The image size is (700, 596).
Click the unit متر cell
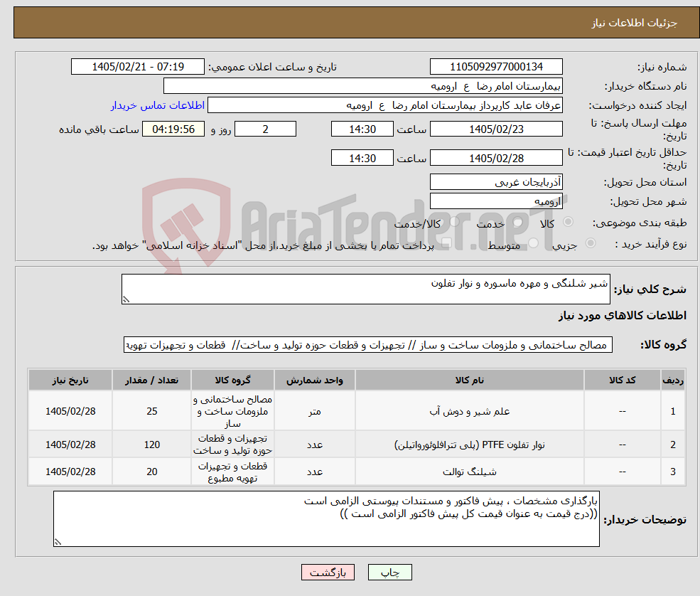pos(315,411)
